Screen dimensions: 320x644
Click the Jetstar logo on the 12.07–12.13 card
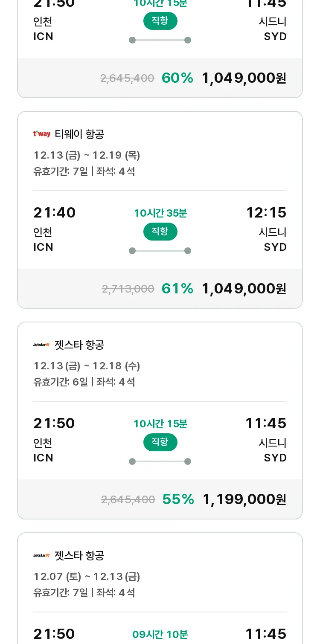(x=42, y=555)
